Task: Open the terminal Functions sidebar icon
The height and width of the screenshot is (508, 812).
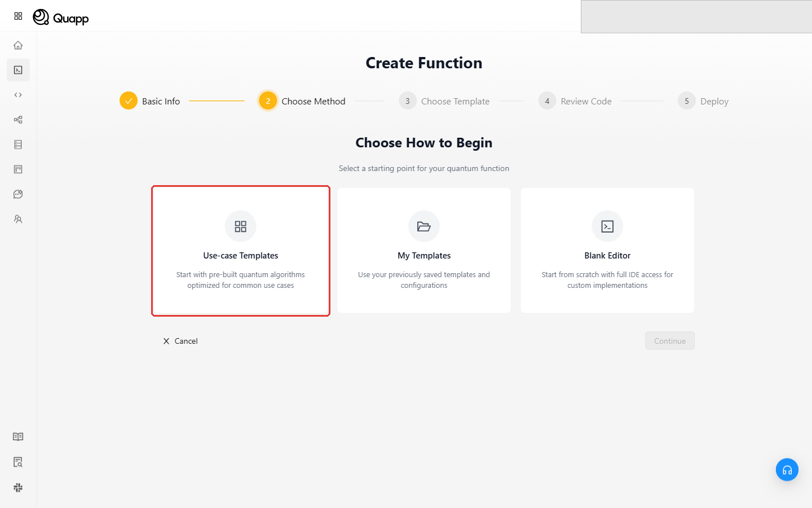Action: 18,70
